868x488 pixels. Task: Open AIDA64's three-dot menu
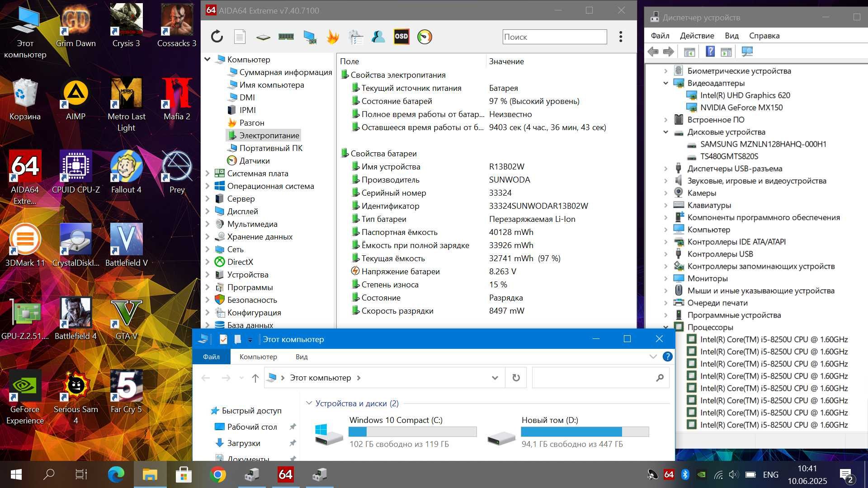(x=621, y=37)
